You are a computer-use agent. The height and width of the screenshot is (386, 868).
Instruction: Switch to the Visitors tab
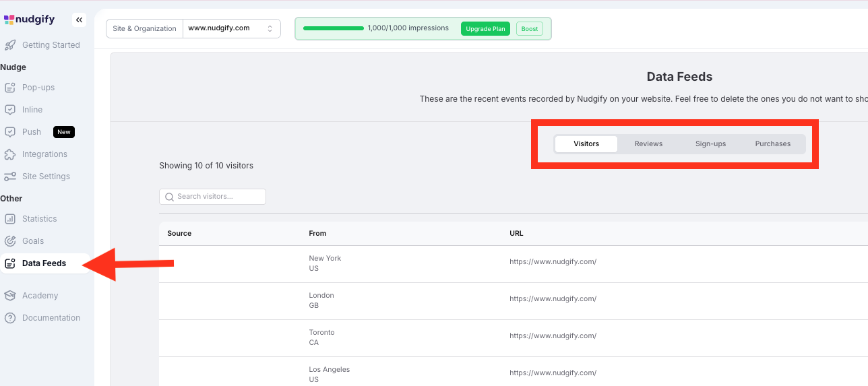586,144
